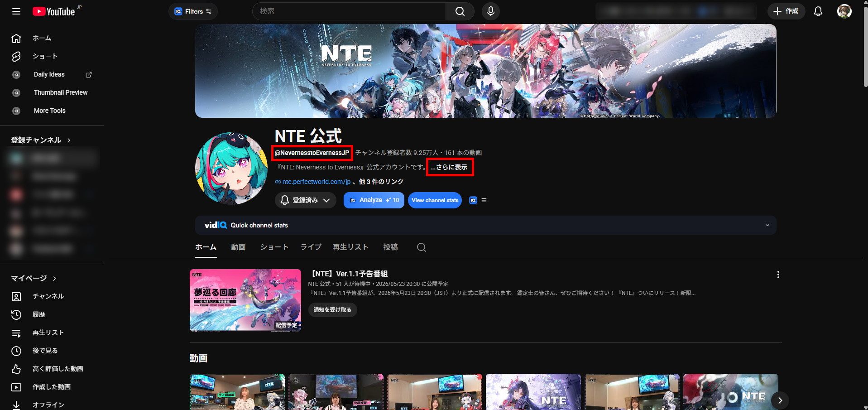Open account avatar menu

tap(844, 11)
